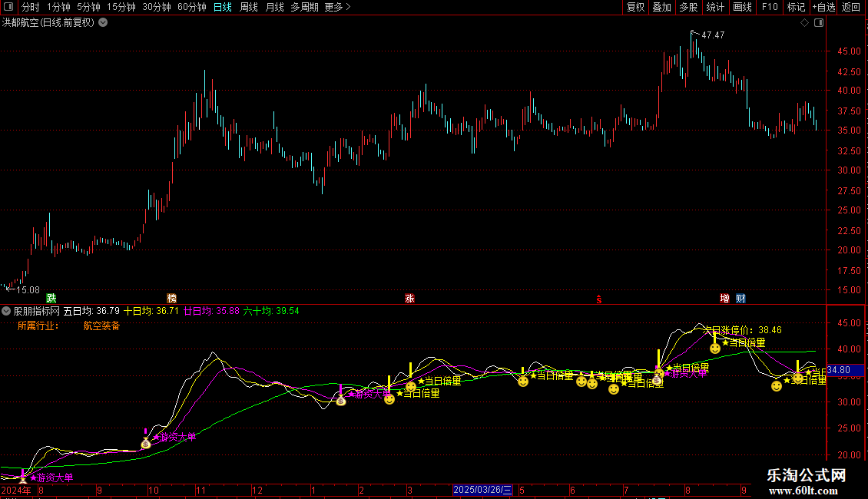
Task: Select the 日线 period
Action: tap(223, 7)
